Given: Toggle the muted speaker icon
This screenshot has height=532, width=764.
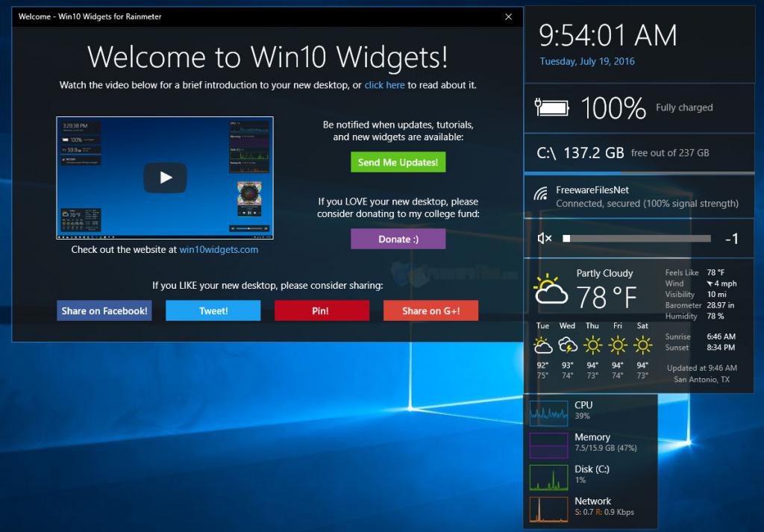Looking at the screenshot, I should click(x=544, y=238).
